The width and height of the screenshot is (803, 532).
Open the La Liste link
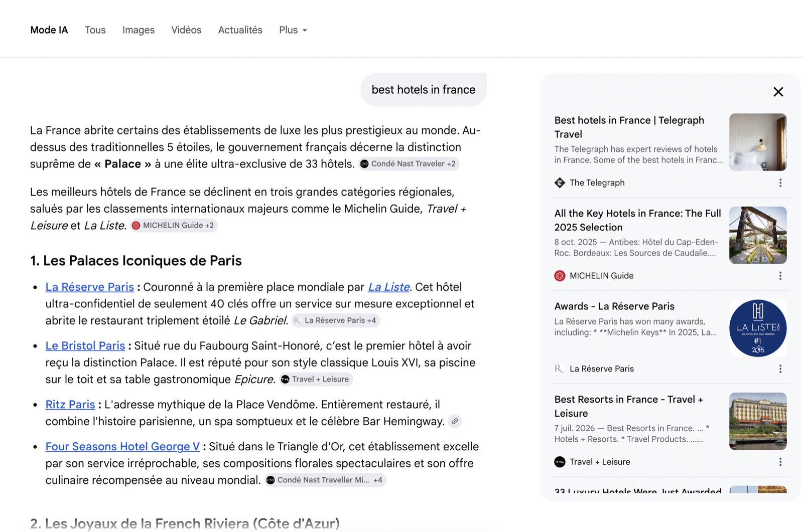pyautogui.click(x=388, y=287)
